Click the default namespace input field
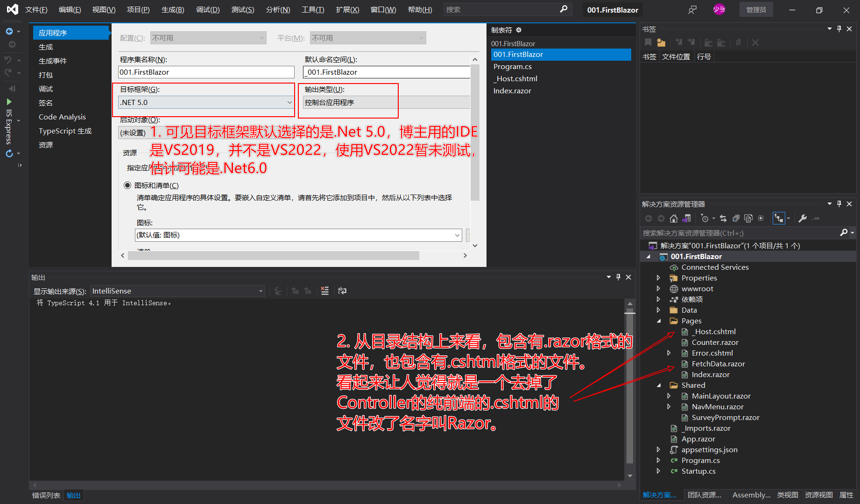This screenshot has height=504, width=860. pos(387,72)
